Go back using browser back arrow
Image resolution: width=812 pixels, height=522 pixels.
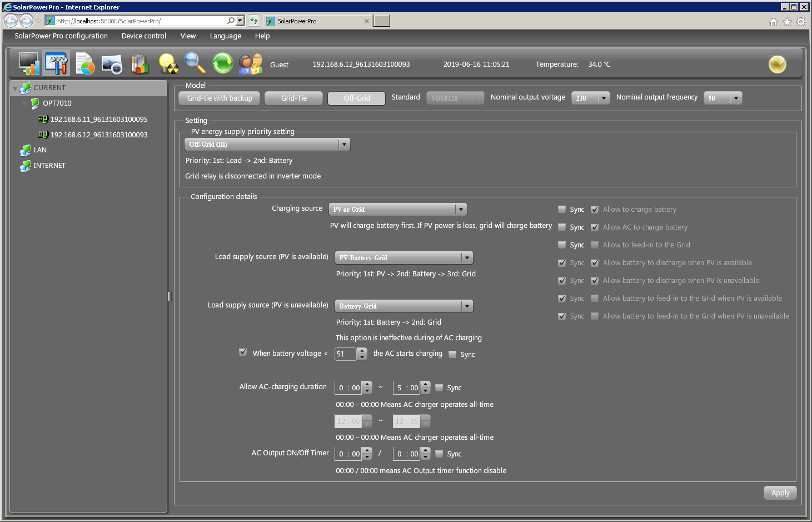click(11, 21)
